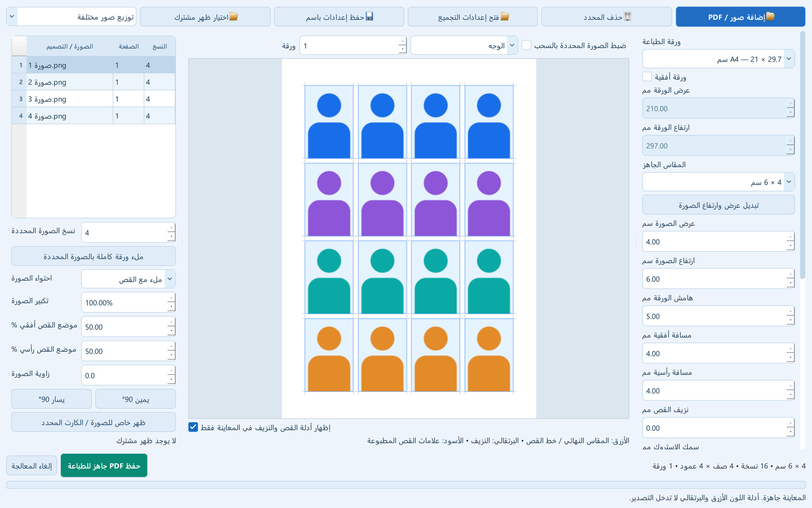This screenshot has height=508, width=812.
Task: Select row صورة 2.png in table
Action: (93, 82)
